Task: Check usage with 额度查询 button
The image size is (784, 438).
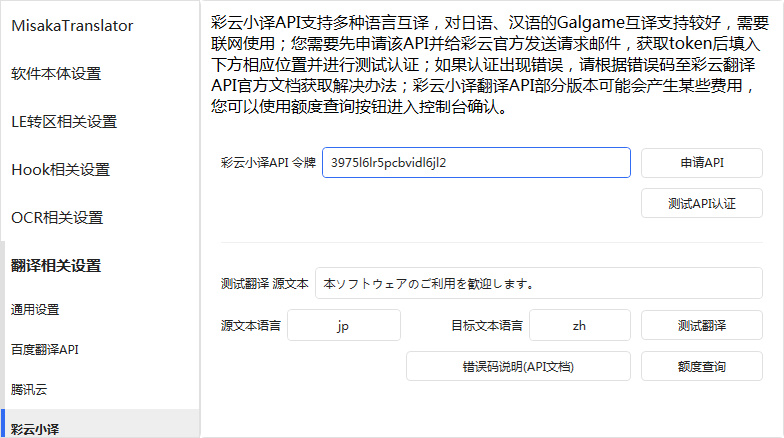Action: (x=701, y=367)
